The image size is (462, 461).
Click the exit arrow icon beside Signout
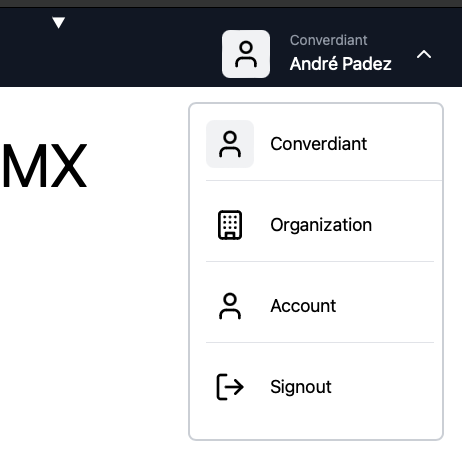(x=230, y=387)
